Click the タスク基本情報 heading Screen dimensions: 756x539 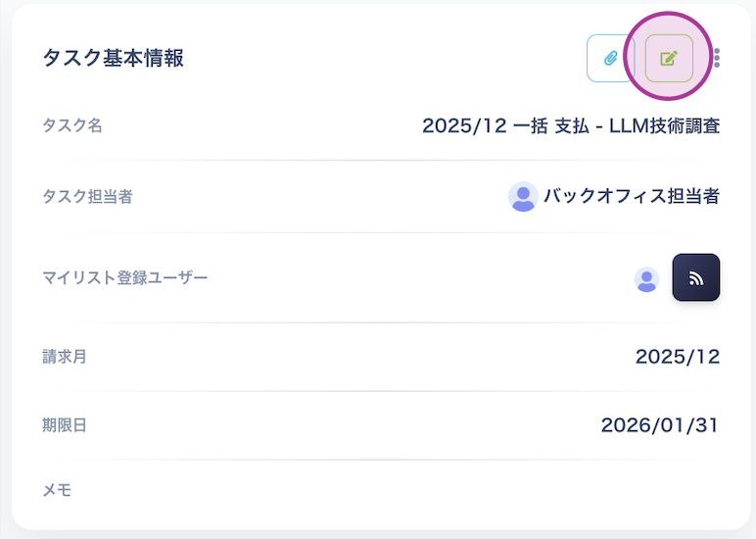(x=114, y=59)
